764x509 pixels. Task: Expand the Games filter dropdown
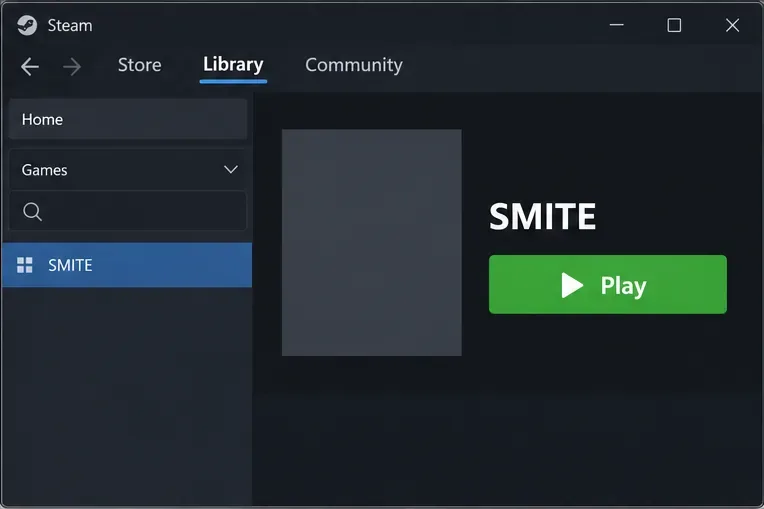tap(128, 170)
